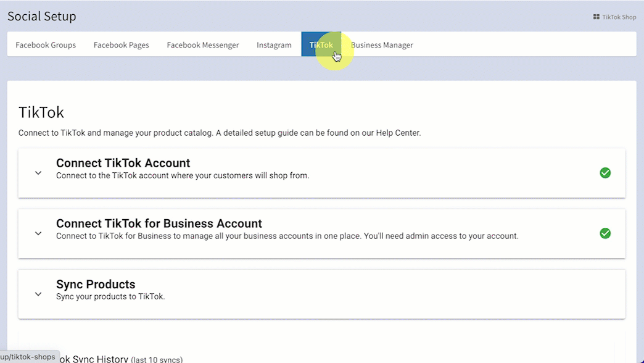
Task: Click green checkmark on Connect TikTok Account
Action: (605, 173)
